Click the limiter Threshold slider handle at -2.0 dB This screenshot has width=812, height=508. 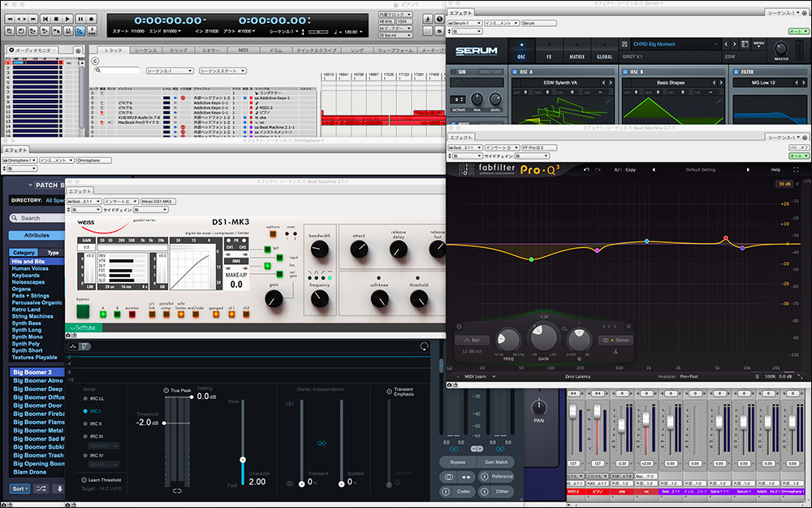coord(164,423)
